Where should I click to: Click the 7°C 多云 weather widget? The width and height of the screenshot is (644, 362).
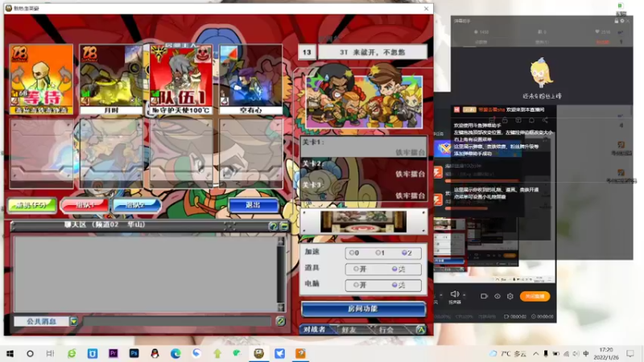point(509,353)
